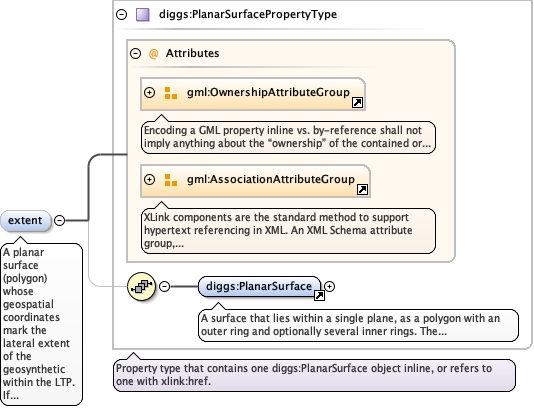This screenshot has width=534, height=409.
Task: Select the diggs:PlanarSurface element
Action: [259, 287]
